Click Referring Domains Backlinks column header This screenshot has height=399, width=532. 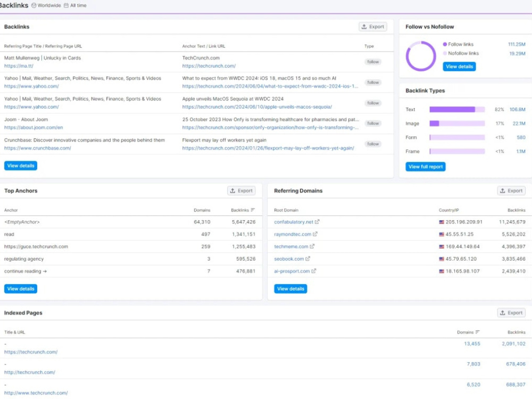coord(517,210)
